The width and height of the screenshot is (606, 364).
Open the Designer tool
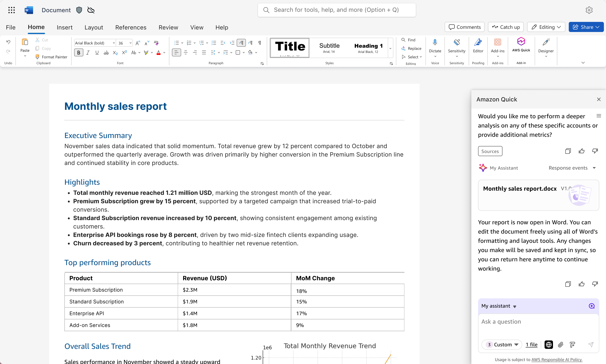tap(546, 43)
